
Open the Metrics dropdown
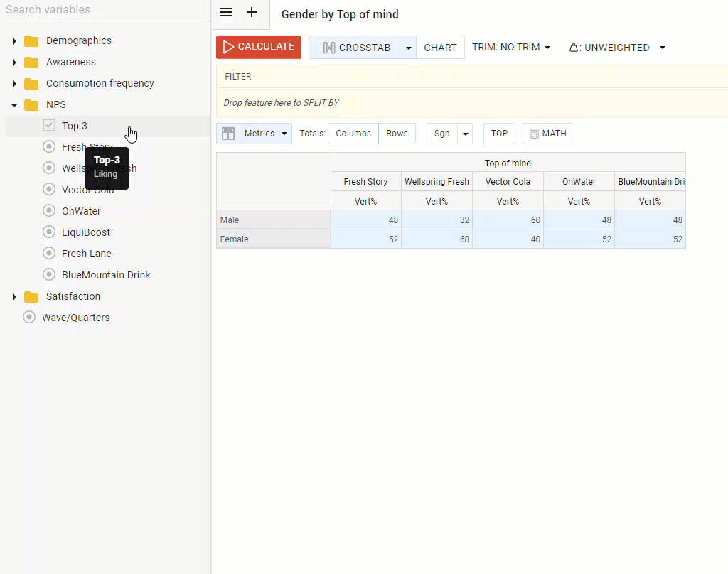coord(266,134)
